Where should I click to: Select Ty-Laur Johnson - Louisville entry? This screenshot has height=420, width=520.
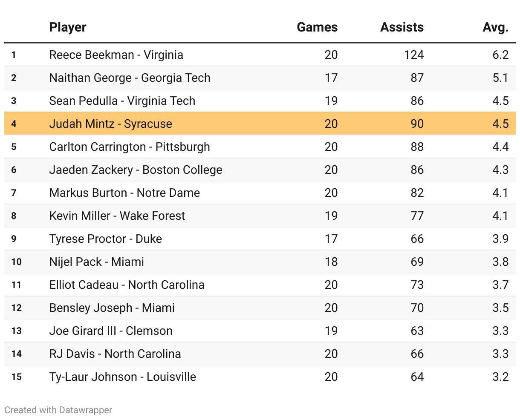tap(123, 377)
